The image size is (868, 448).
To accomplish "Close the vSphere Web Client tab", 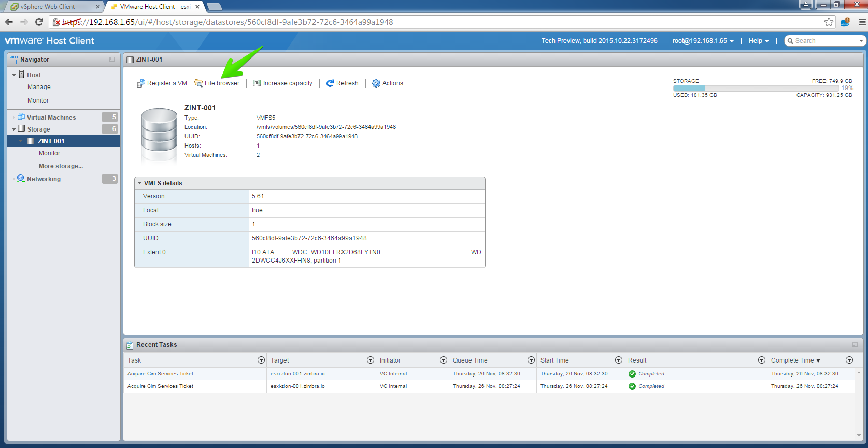I will click(x=98, y=7).
